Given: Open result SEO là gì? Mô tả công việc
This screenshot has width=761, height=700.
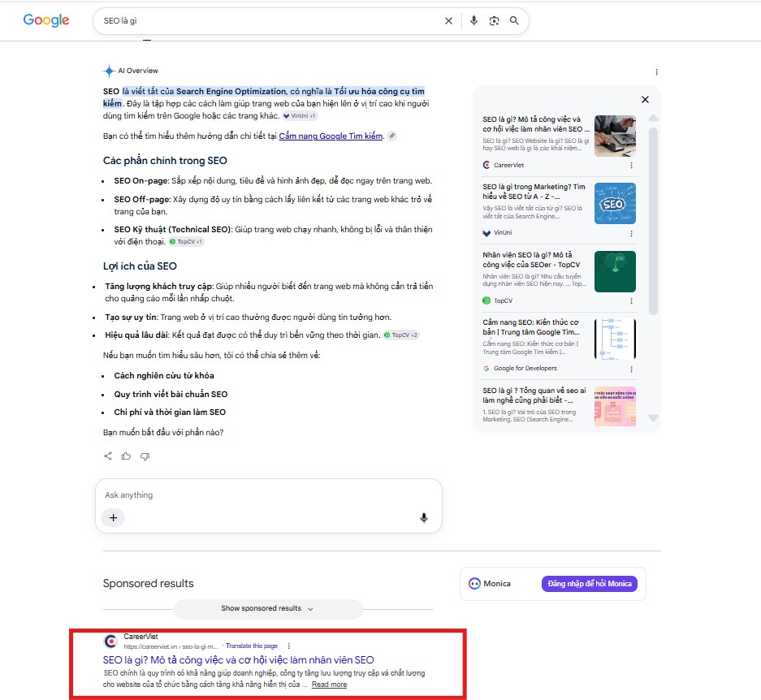Looking at the screenshot, I should [x=238, y=660].
